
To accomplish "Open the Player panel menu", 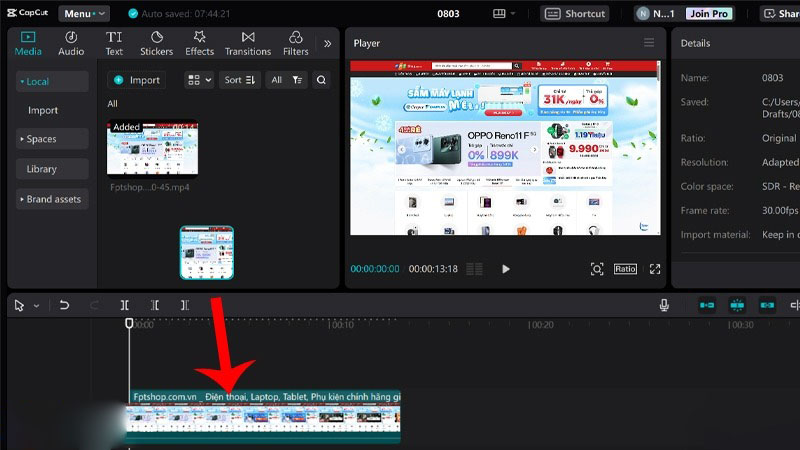I will (x=649, y=43).
